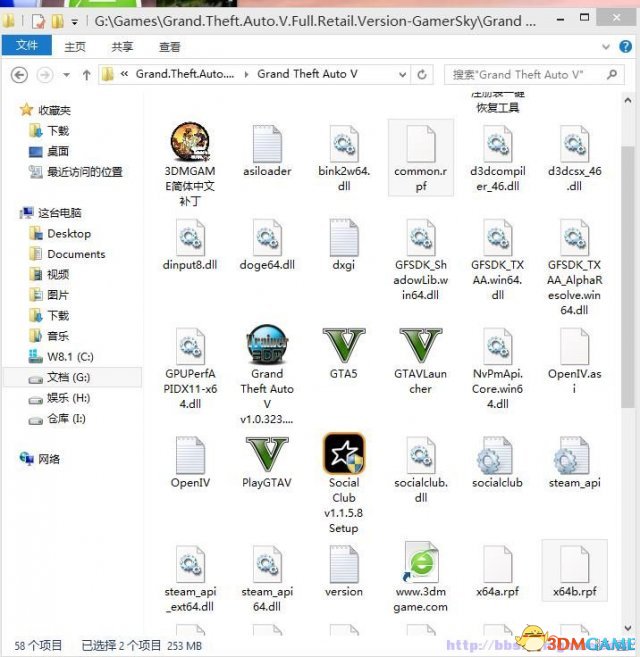
Task: Expand the ribbon with the chevron
Action: click(x=606, y=47)
